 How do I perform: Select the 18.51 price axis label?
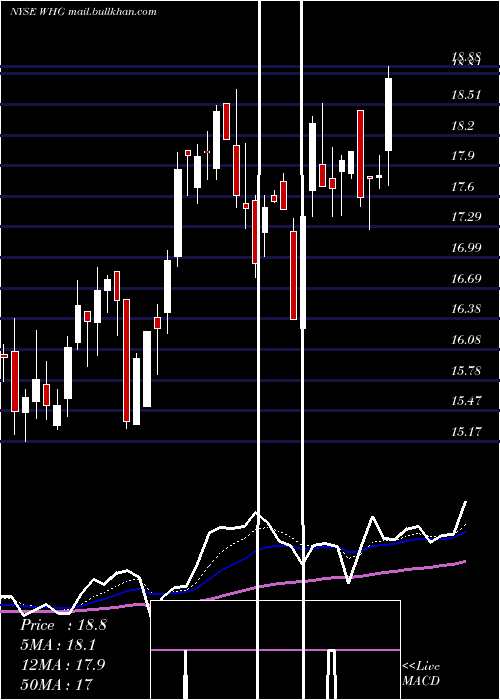pyautogui.click(x=466, y=95)
